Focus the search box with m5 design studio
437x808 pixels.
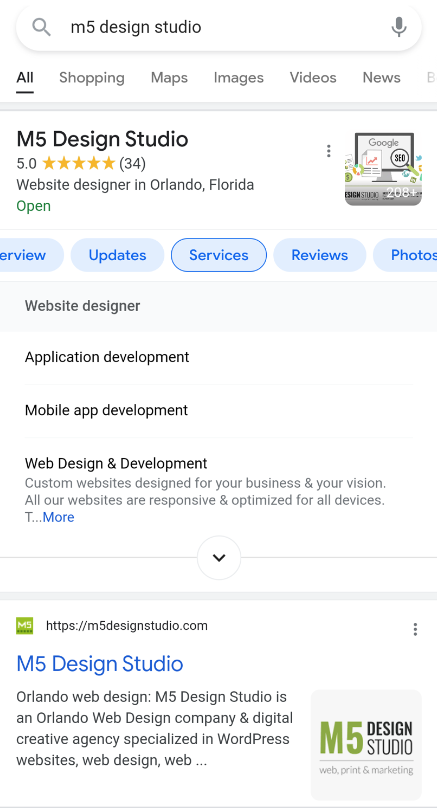pos(218,27)
